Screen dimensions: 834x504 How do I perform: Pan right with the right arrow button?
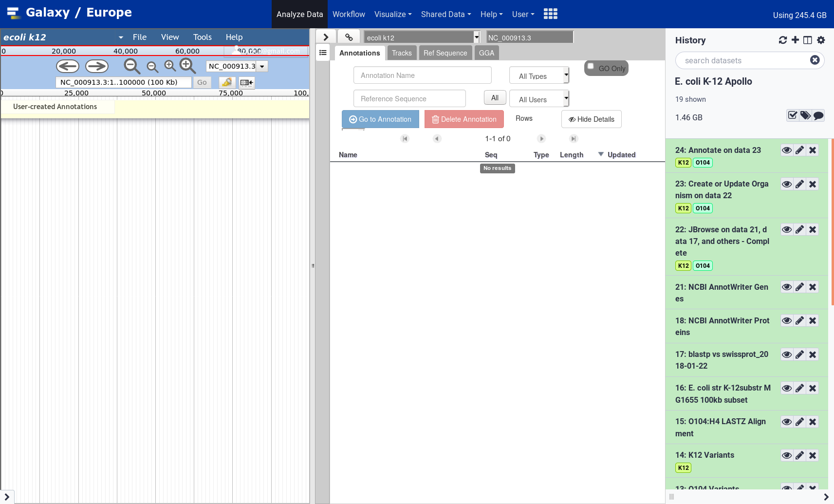[x=97, y=66]
